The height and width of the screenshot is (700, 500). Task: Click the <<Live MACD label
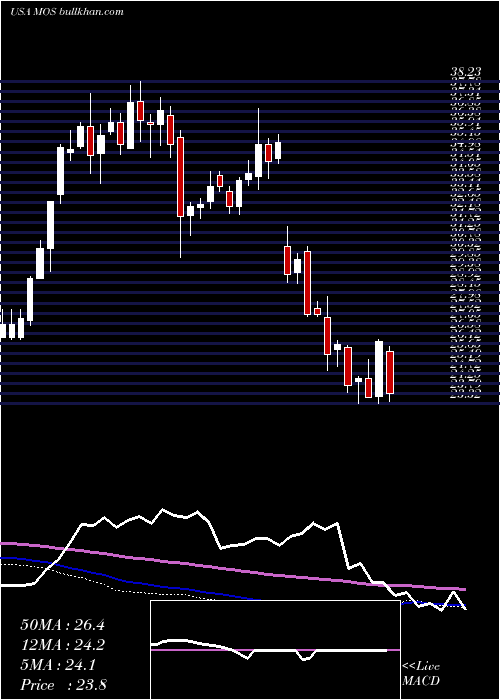421,674
